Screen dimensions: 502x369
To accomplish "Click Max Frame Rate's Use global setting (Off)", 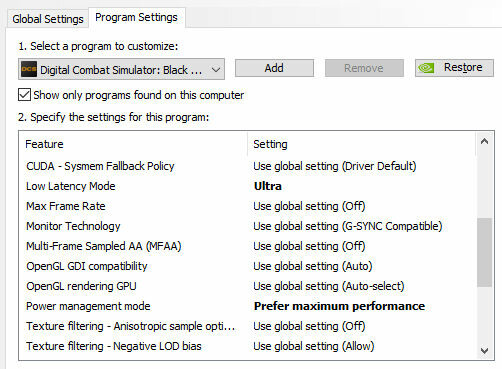I will [x=309, y=206].
